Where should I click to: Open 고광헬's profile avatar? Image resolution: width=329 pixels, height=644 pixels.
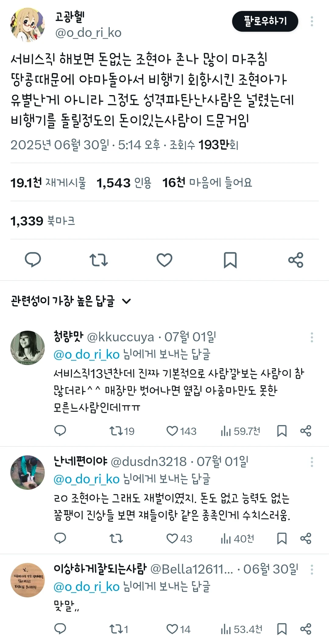pyautogui.click(x=28, y=25)
